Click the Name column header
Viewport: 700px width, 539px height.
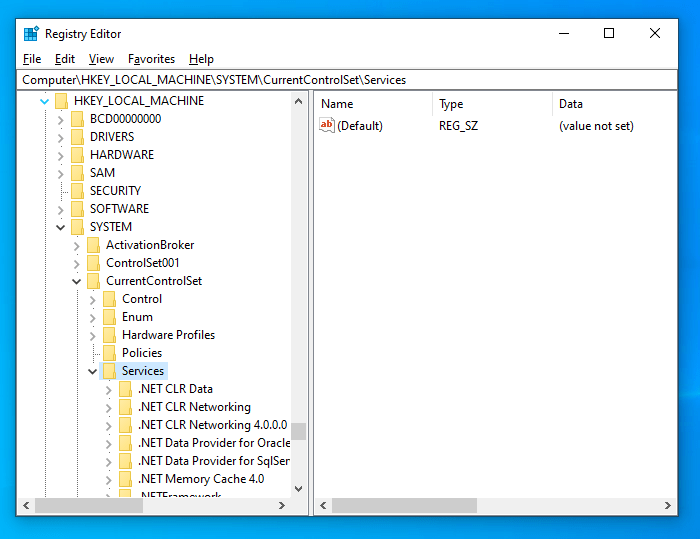(337, 104)
